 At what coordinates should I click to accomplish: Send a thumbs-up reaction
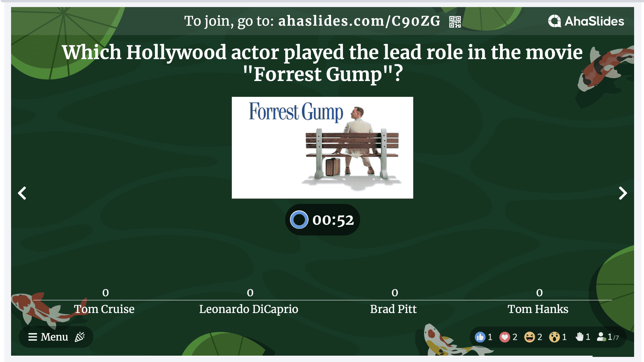pyautogui.click(x=480, y=337)
